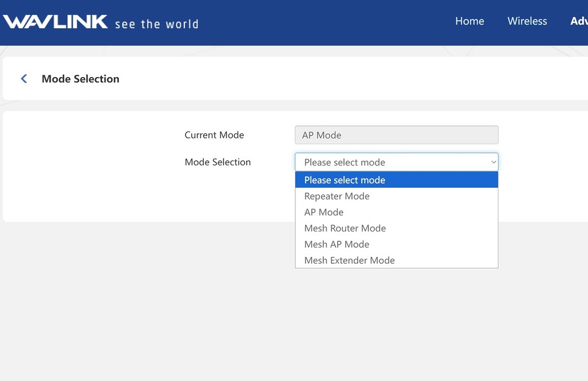Go to the Wireless menu
Screen dimensions: 588x381
point(527,21)
